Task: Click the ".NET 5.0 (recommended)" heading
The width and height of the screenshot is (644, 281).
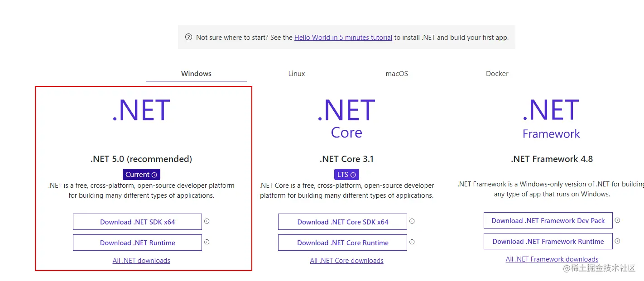Action: 141,159
